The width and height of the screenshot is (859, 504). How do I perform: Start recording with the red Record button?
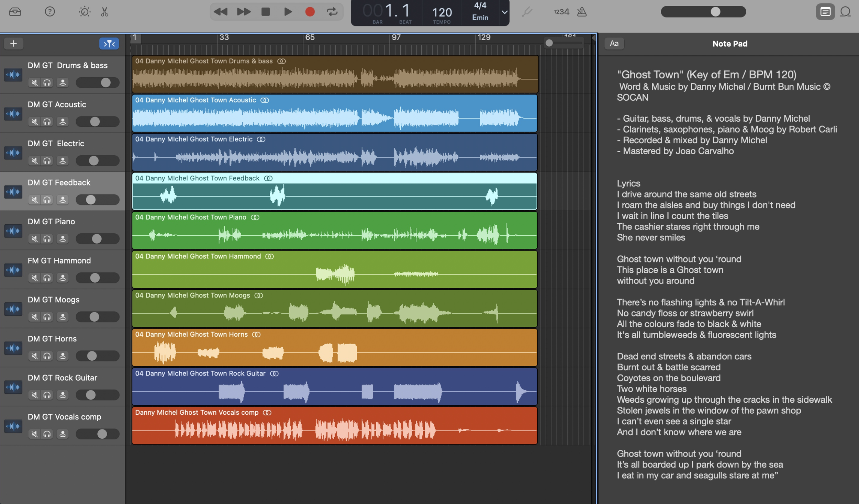tap(310, 12)
